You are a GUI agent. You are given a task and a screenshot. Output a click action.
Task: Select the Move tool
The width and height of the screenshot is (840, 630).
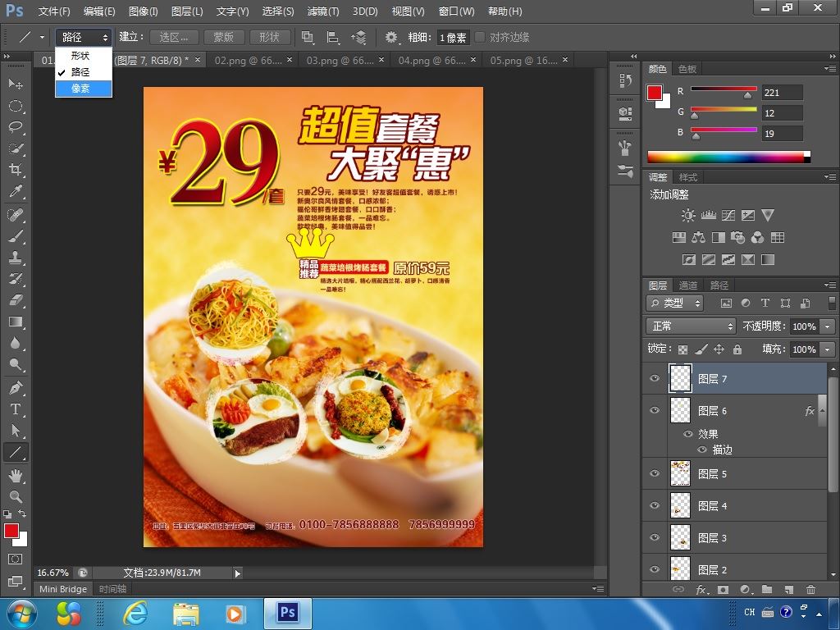(x=16, y=84)
